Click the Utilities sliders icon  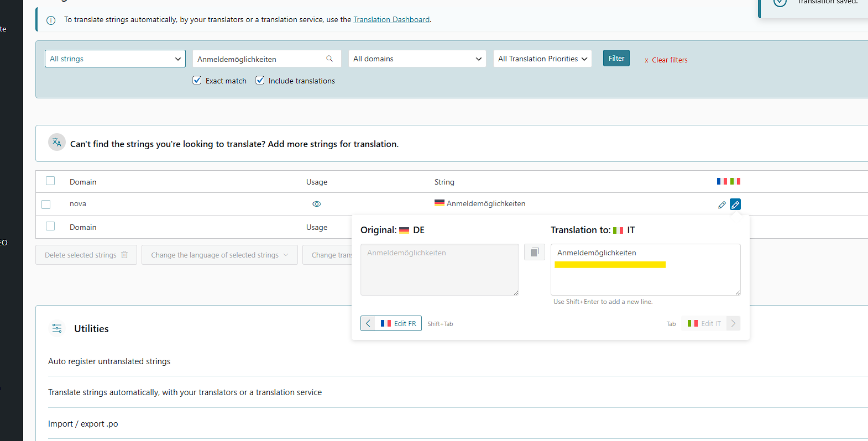(57, 328)
